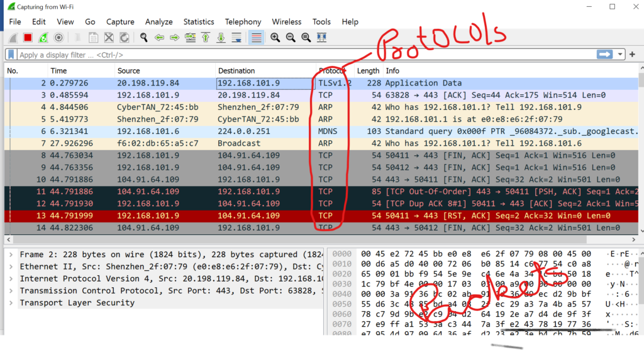
Task: Open display filter bookmark icon
Action: (11, 55)
